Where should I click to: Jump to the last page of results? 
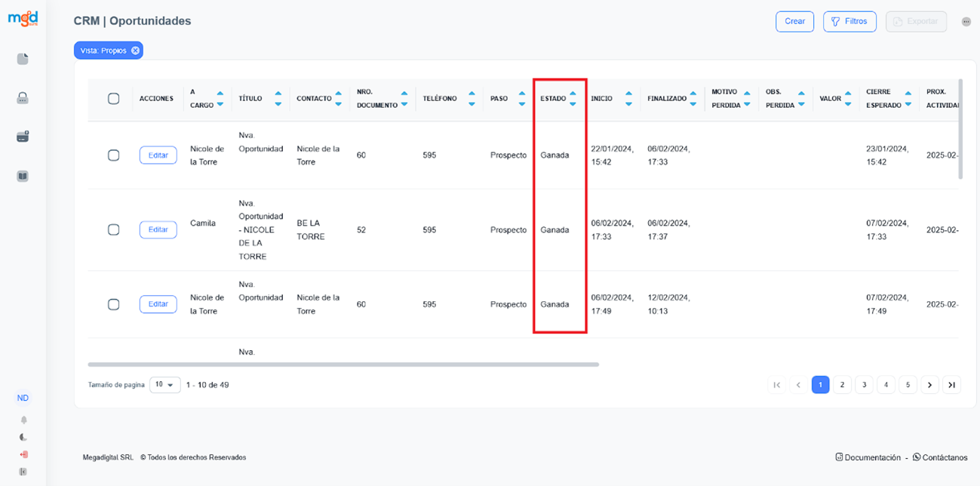(952, 385)
